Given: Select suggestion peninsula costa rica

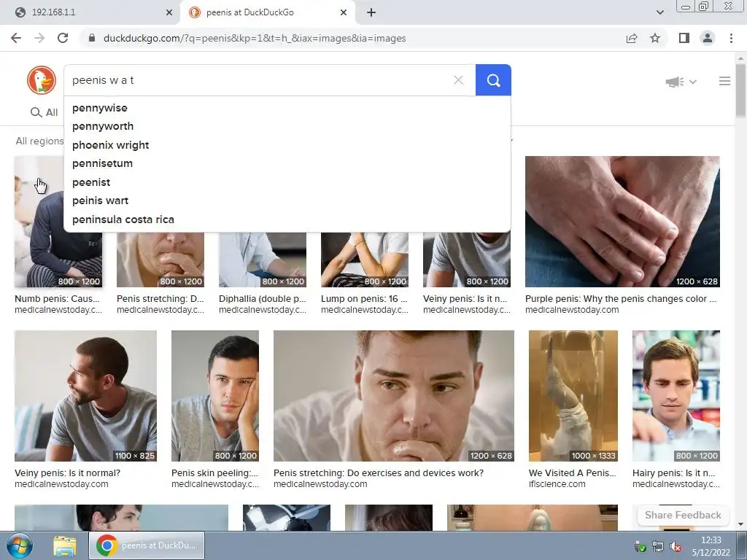Looking at the screenshot, I should (287, 219).
